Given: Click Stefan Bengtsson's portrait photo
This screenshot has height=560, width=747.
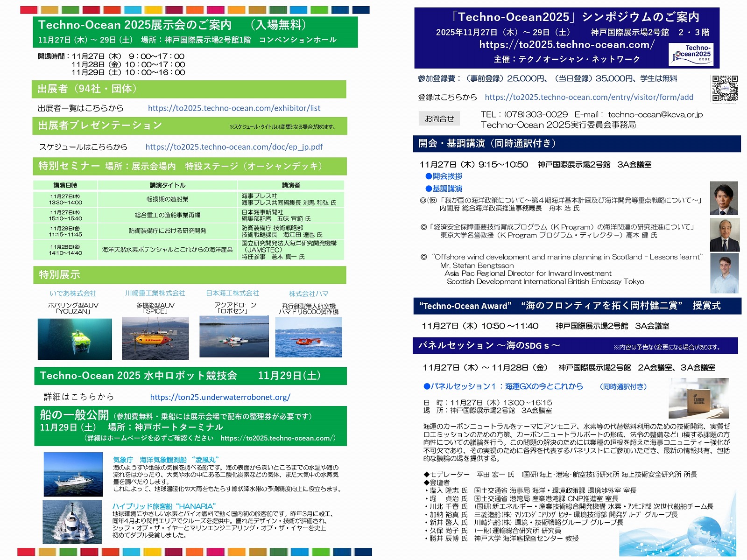Looking at the screenshot, I should pyautogui.click(x=724, y=273).
